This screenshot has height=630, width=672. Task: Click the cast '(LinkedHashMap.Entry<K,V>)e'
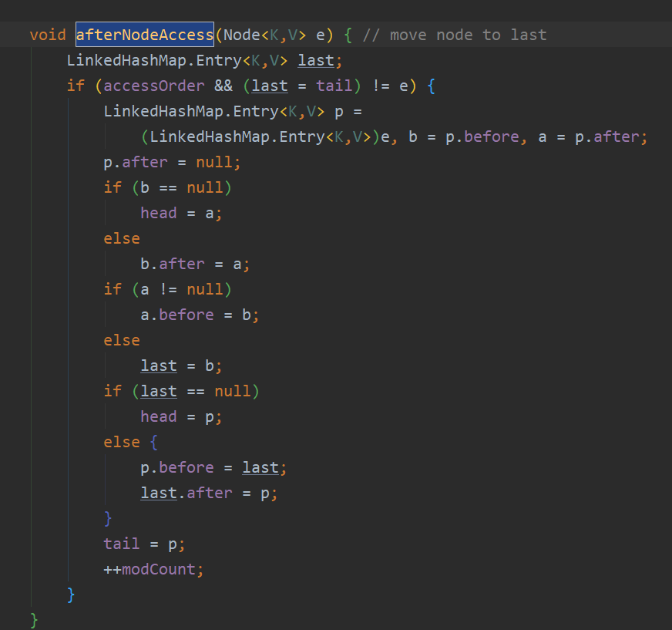(265, 136)
